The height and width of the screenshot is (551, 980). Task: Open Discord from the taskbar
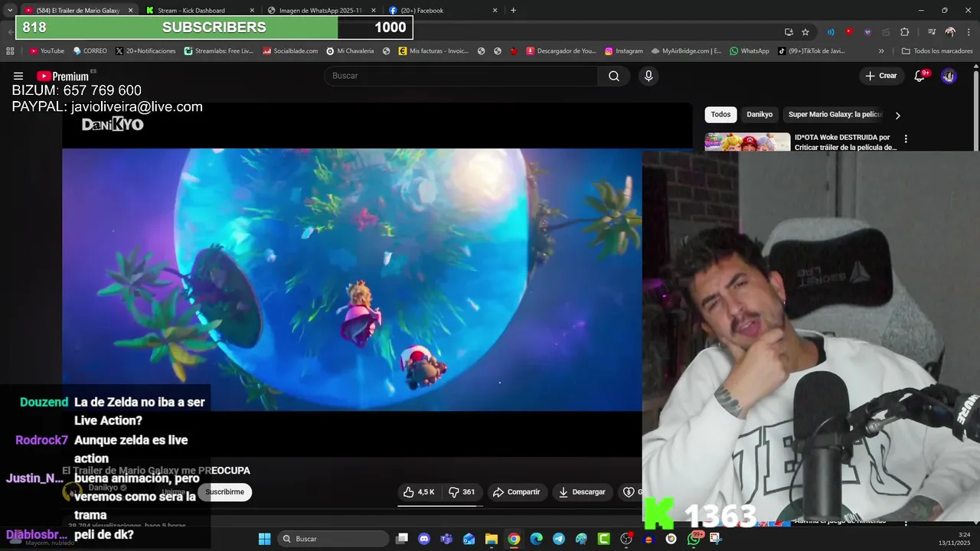point(424,539)
